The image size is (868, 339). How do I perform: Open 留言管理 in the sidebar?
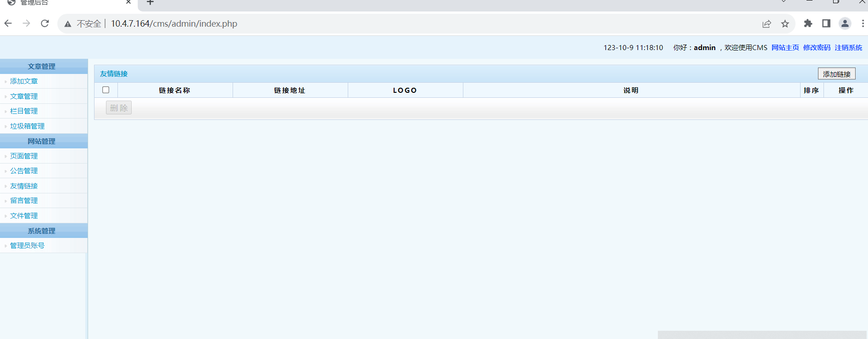(x=24, y=201)
